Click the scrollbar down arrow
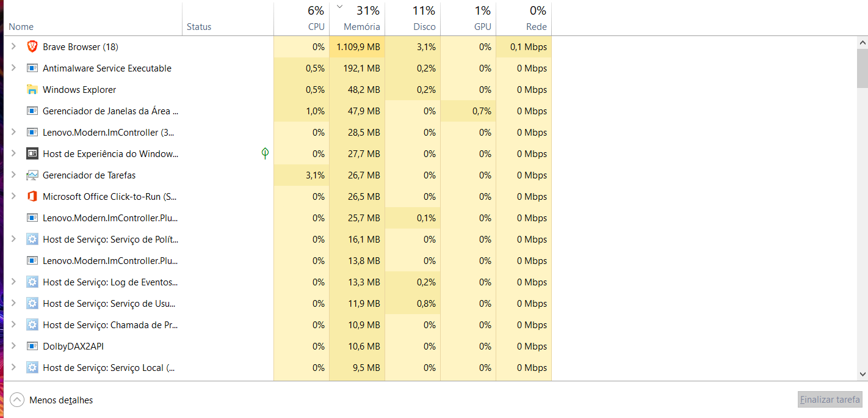The width and height of the screenshot is (868, 418). [x=863, y=373]
